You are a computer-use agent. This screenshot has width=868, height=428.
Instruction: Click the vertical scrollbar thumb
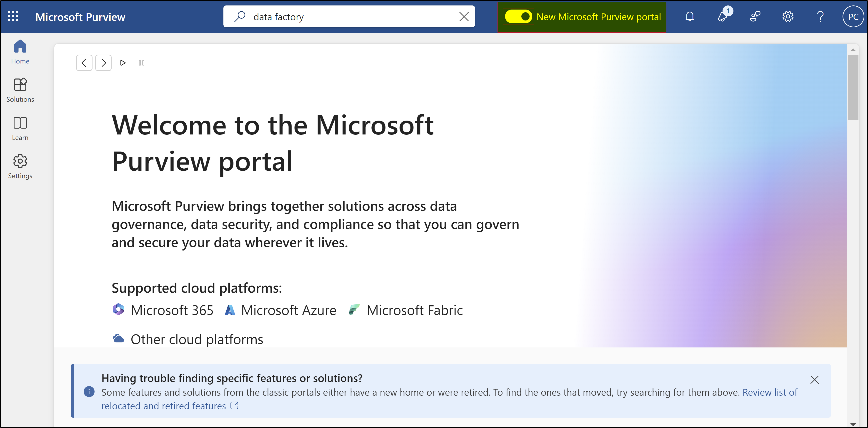[x=853, y=88]
